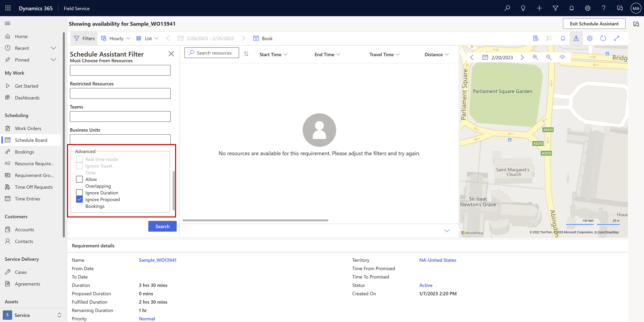Open the requirement details panel icon
Viewport: 644px width, 322px height.
pyautogui.click(x=536, y=38)
